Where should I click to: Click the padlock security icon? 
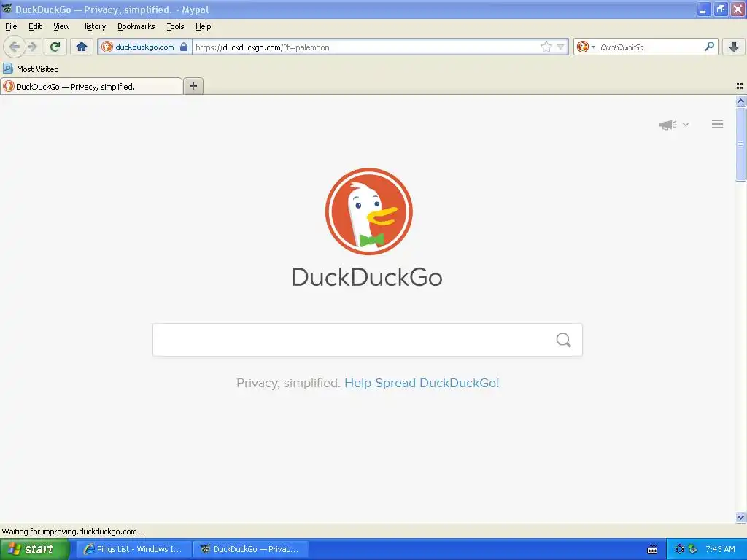click(184, 47)
